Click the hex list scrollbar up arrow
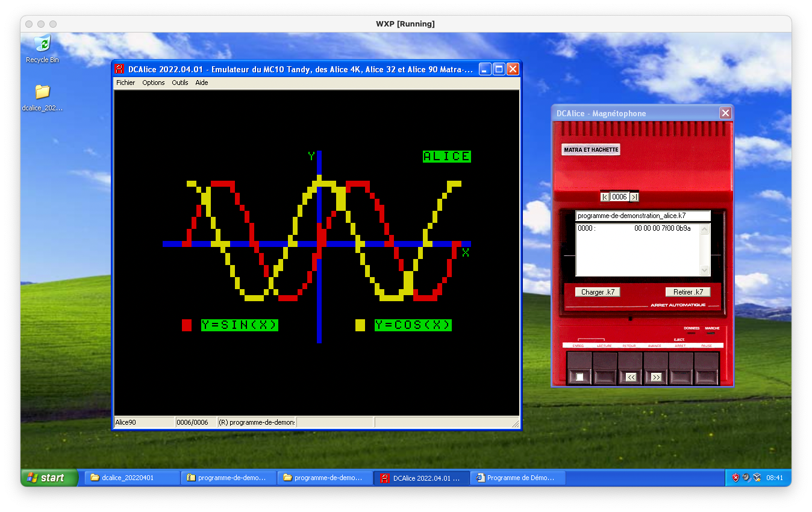This screenshot has height=512, width=812. click(705, 229)
